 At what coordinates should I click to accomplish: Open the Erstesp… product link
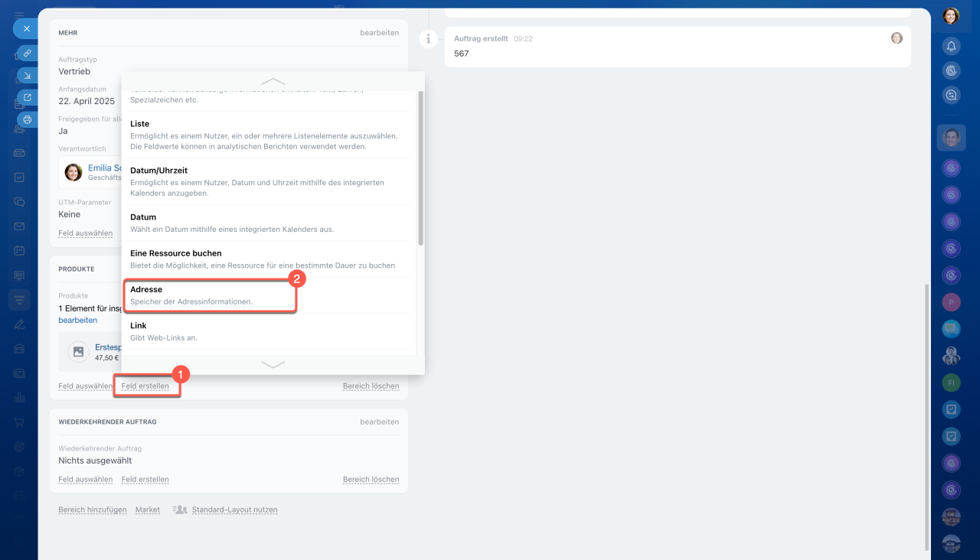point(108,347)
